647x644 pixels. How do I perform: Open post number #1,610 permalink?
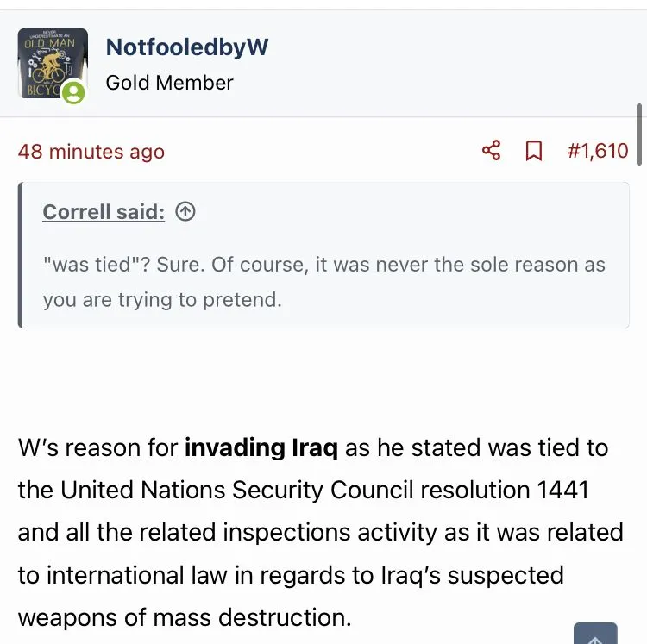pyautogui.click(x=598, y=151)
